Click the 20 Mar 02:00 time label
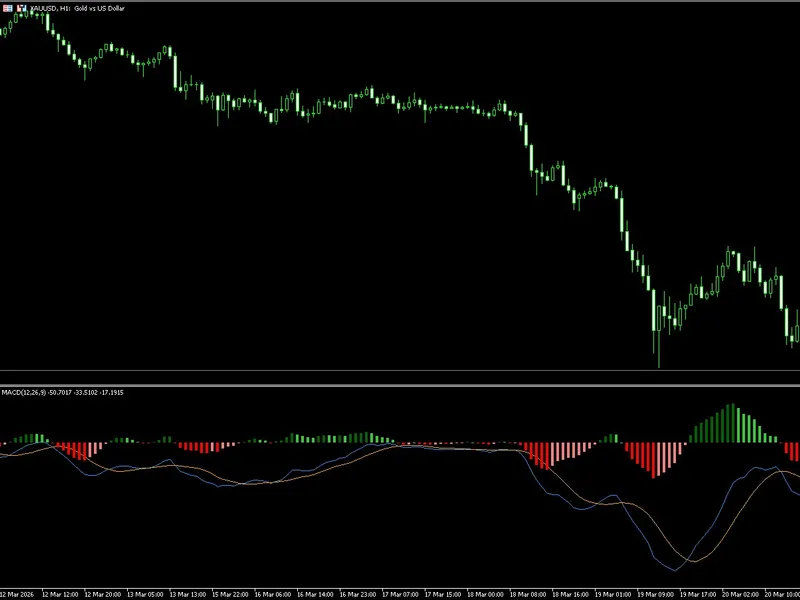 click(740, 595)
